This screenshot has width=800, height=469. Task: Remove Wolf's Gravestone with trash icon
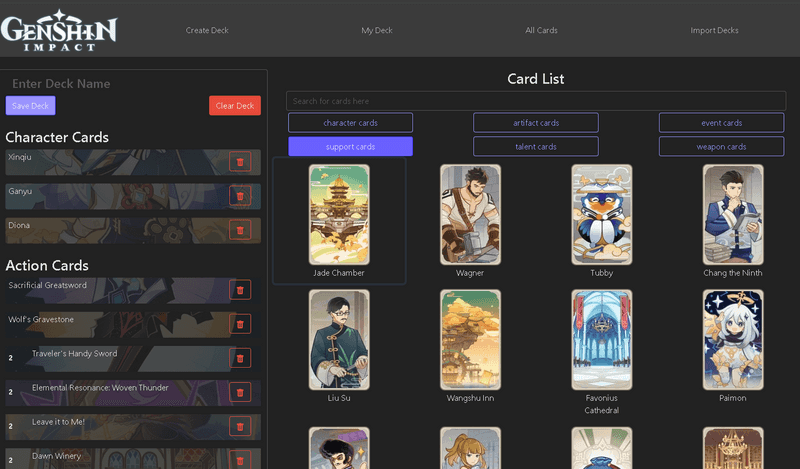[240, 324]
